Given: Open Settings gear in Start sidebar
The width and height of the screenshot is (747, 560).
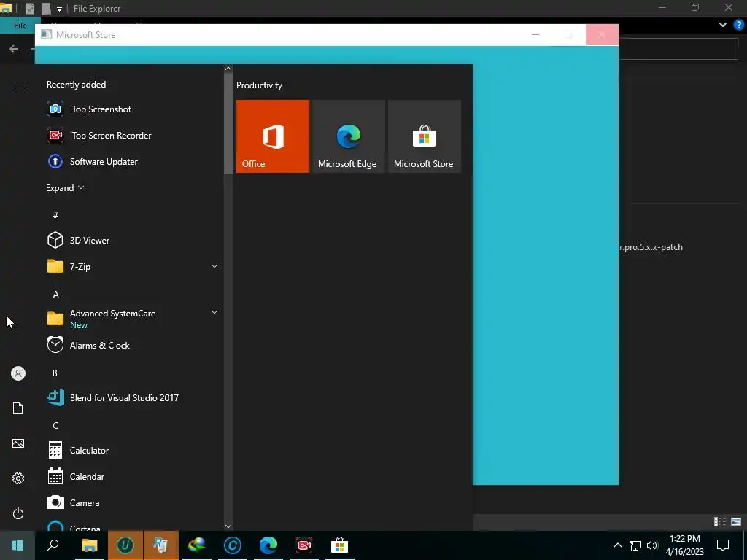Looking at the screenshot, I should 18,478.
